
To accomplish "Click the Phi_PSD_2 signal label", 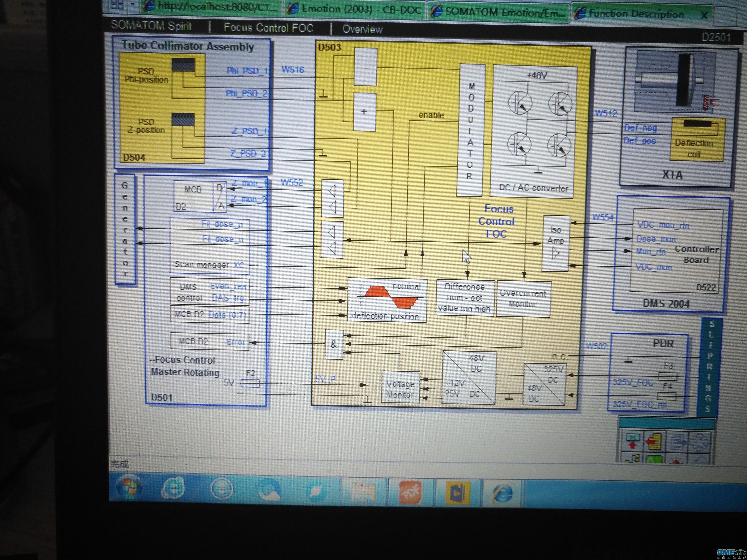I will pyautogui.click(x=247, y=93).
